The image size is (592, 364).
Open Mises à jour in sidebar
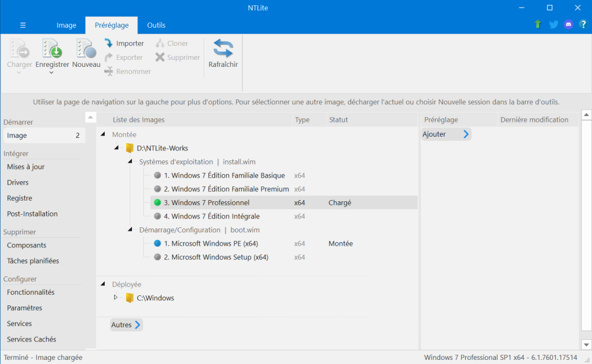(25, 167)
